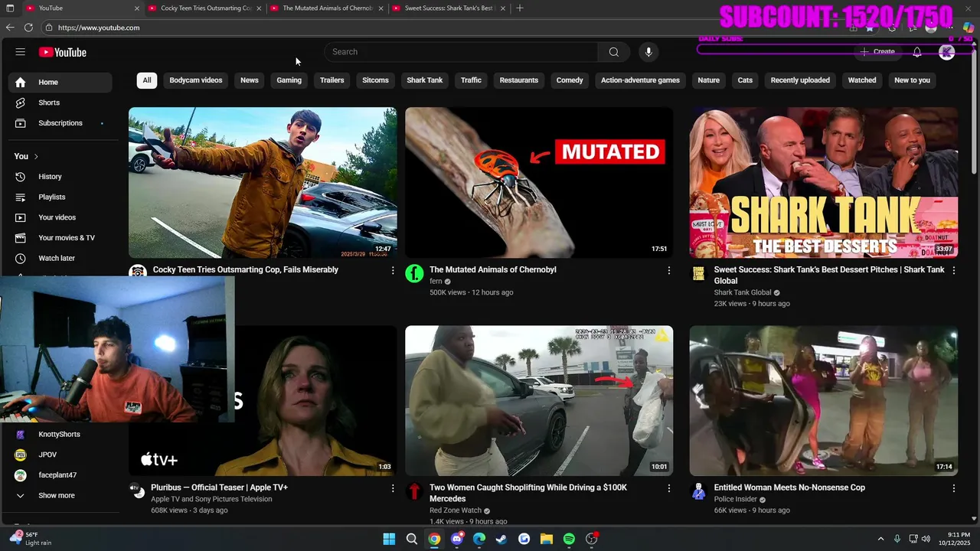Screen dimensions: 980x551
Task: Select Action-adventure games chip
Action: click(x=641, y=80)
